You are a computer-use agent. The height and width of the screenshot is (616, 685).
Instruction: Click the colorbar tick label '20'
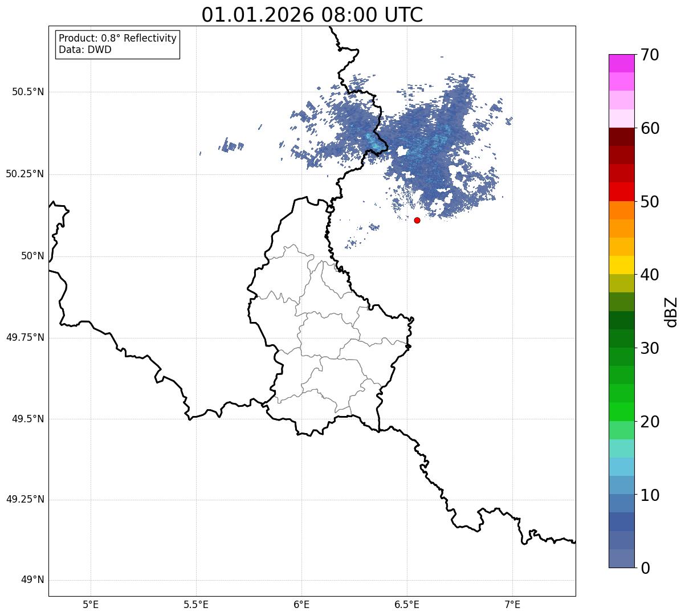(x=650, y=422)
